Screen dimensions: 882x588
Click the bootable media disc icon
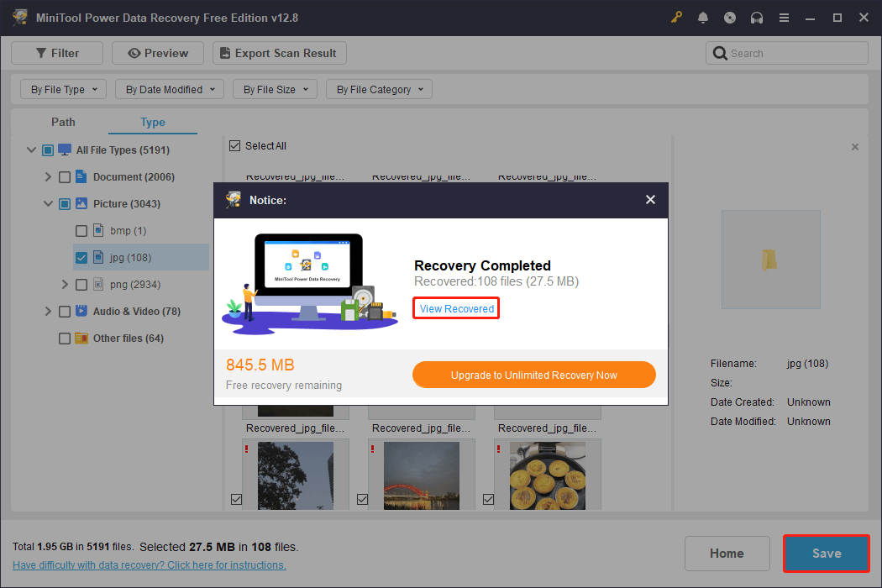[730, 17]
